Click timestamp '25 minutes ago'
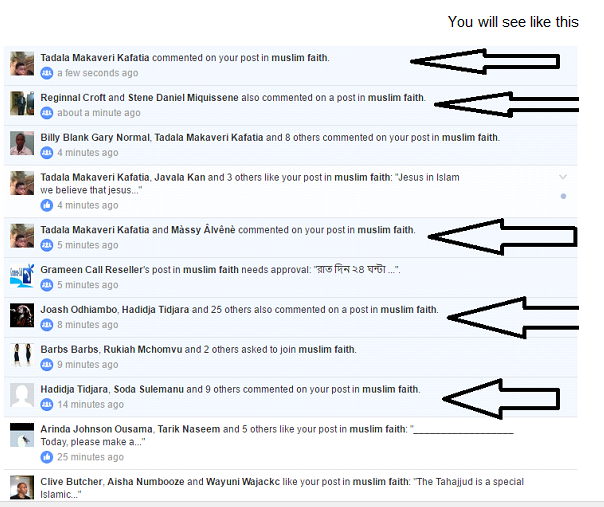This screenshot has width=604, height=507. [x=91, y=457]
